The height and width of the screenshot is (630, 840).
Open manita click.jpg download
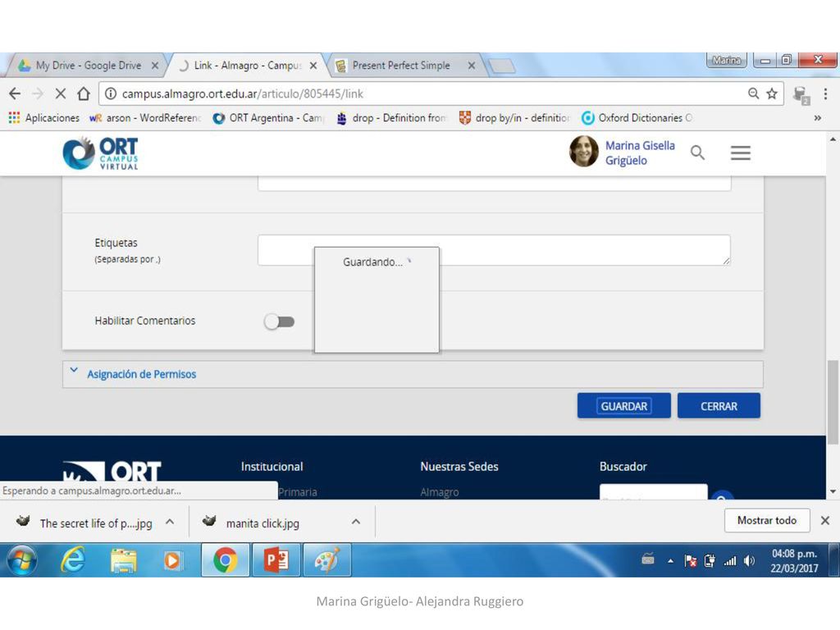pyautogui.click(x=251, y=523)
